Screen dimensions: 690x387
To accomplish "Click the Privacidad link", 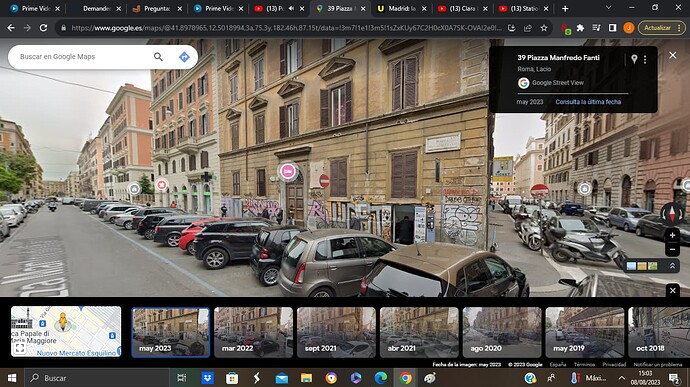I will pos(614,365).
